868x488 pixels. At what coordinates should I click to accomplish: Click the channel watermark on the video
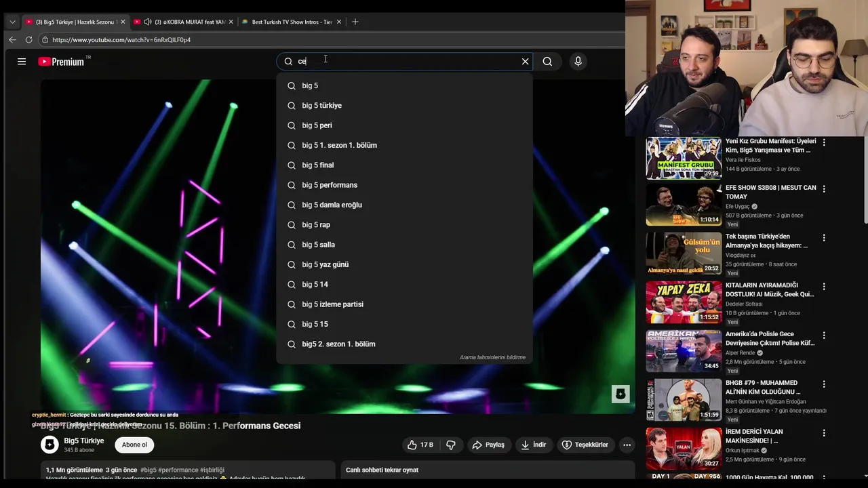tap(620, 394)
